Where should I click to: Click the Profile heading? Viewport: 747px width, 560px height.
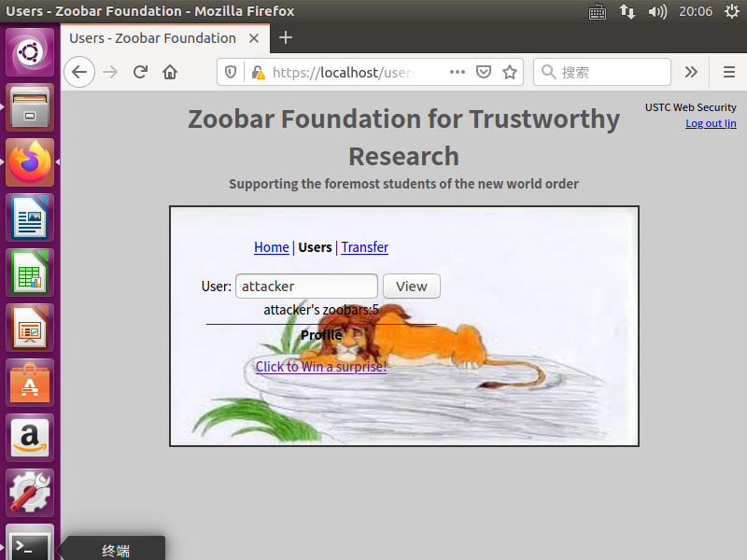[x=321, y=335]
